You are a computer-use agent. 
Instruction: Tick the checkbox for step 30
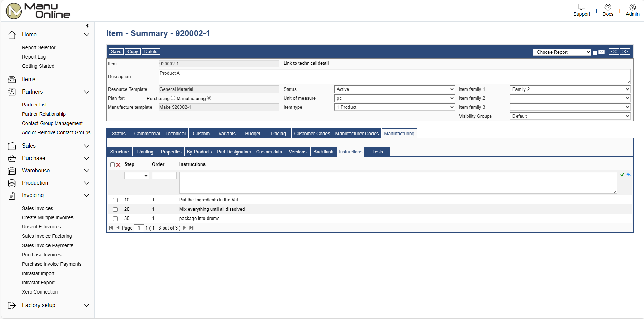[115, 219]
